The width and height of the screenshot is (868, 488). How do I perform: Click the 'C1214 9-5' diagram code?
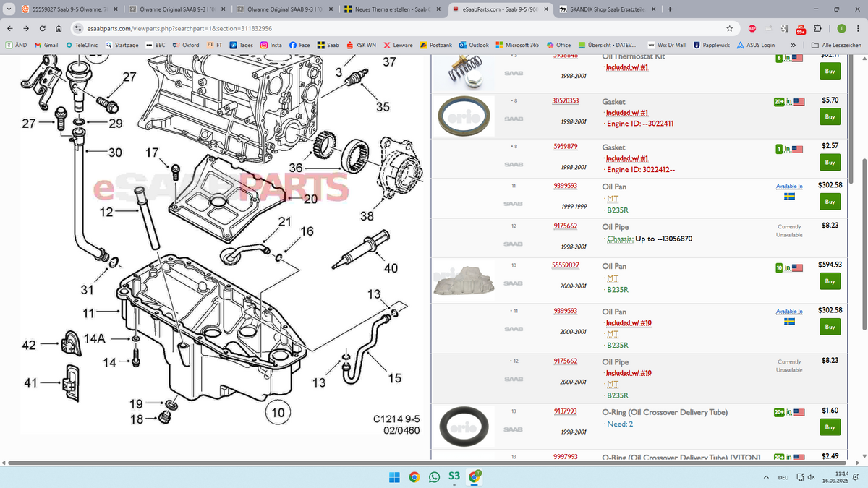[396, 419]
